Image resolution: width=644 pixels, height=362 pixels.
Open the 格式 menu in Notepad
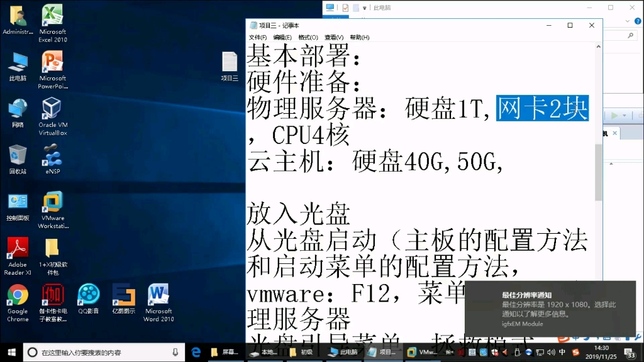pyautogui.click(x=308, y=37)
